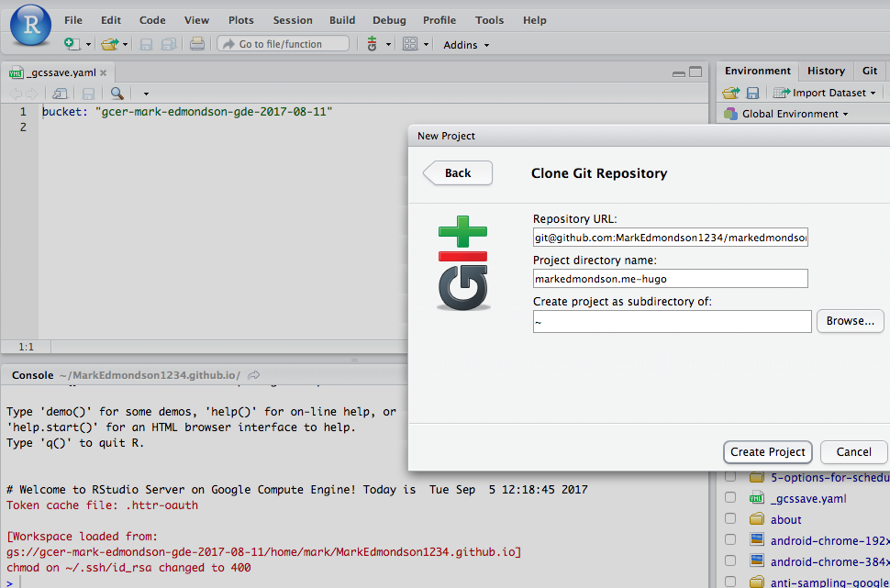Tick the checkbox for android-chrome-384x file
This screenshot has height=588, width=890.
click(x=730, y=561)
